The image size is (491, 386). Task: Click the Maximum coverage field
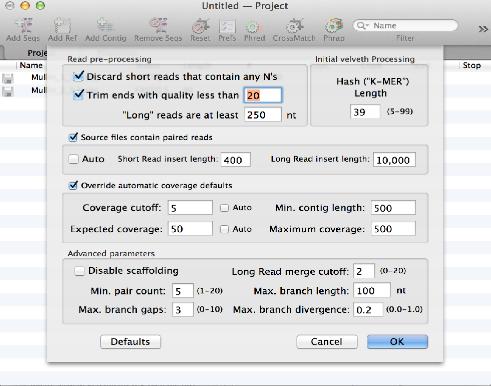click(x=393, y=229)
